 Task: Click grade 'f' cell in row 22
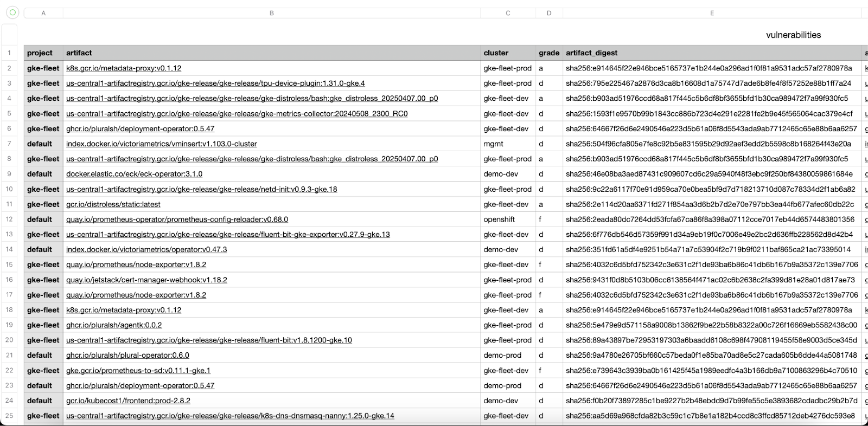point(549,371)
